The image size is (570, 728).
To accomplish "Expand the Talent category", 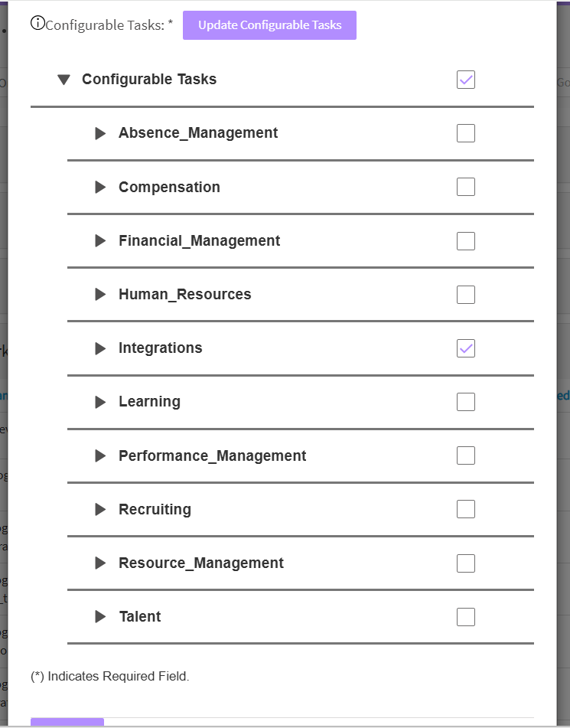I will click(100, 616).
